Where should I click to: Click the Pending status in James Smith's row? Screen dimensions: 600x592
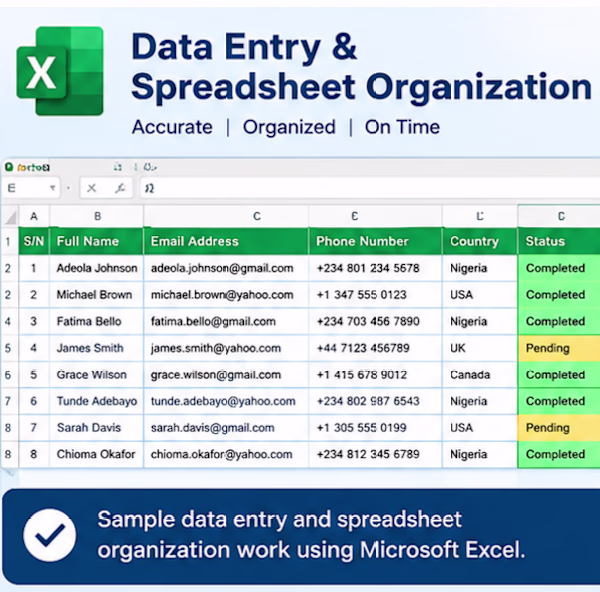click(x=559, y=348)
